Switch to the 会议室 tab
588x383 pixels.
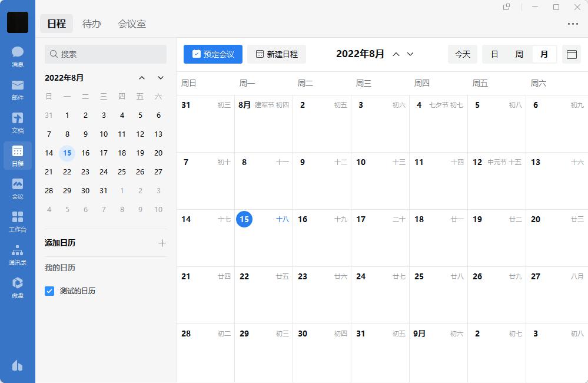pyautogui.click(x=132, y=24)
